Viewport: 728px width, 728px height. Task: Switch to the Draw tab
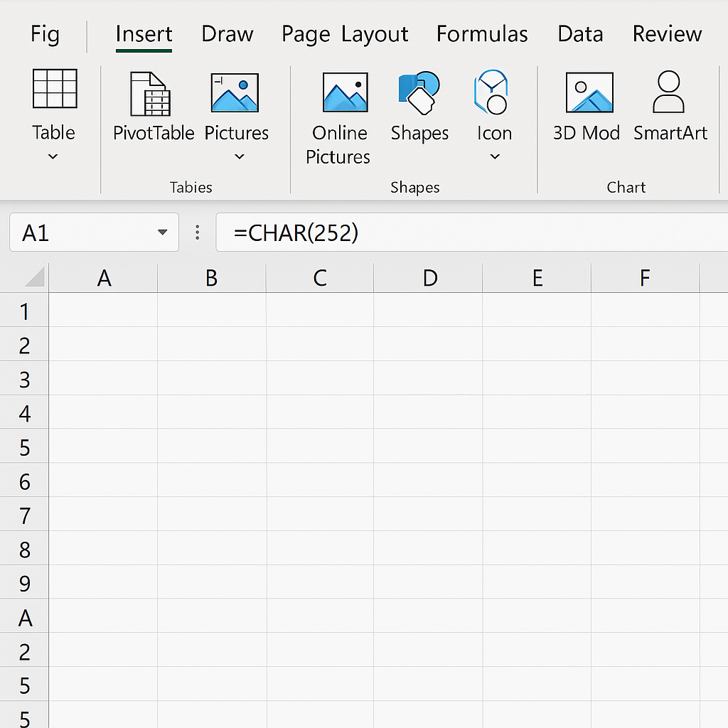[227, 34]
